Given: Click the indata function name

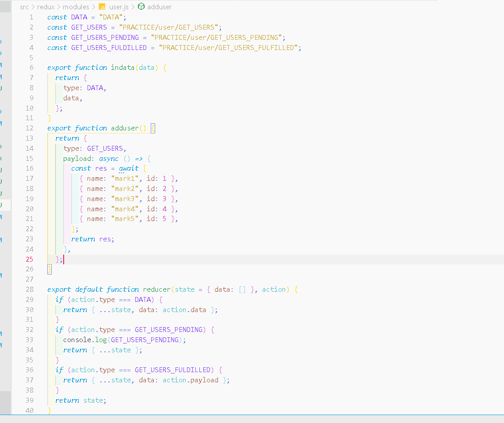Looking at the screenshot, I should pos(122,68).
